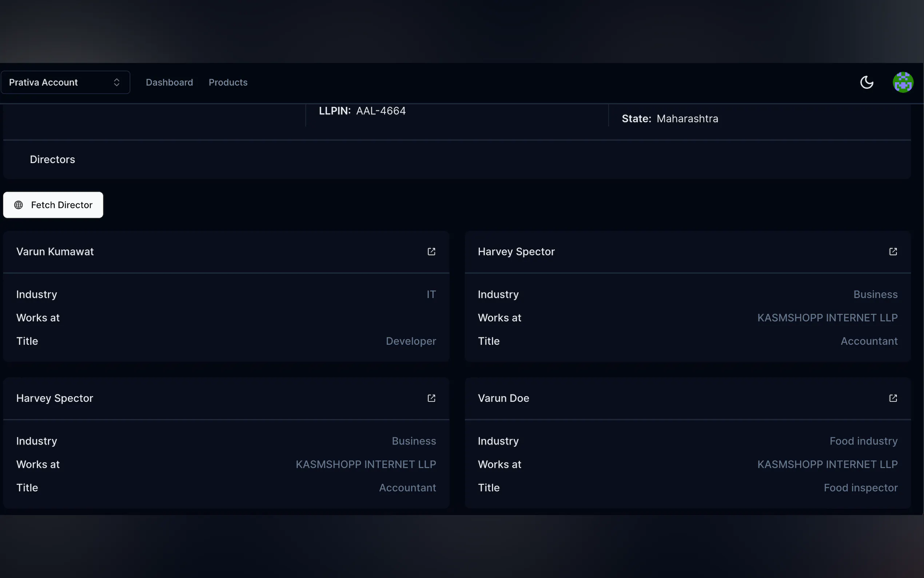
Task: Open external link icon for Varun Kumawat
Action: point(431,252)
